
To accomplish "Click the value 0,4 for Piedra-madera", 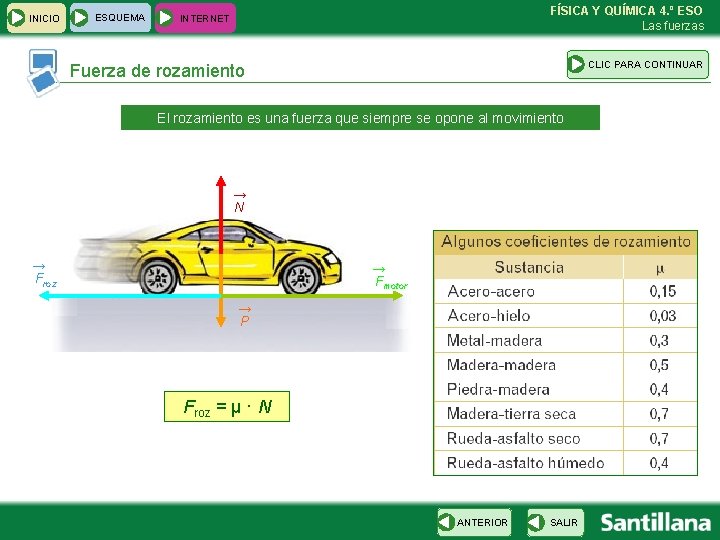I will 659,389.
